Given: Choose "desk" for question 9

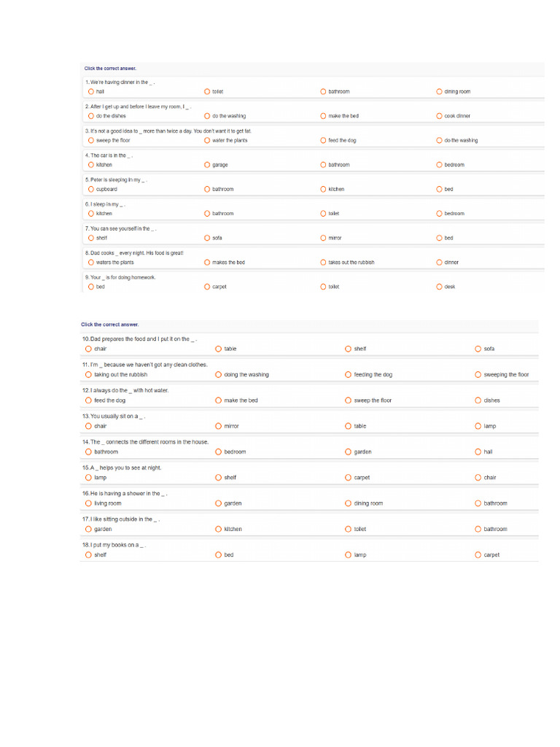Looking at the screenshot, I should [439, 287].
